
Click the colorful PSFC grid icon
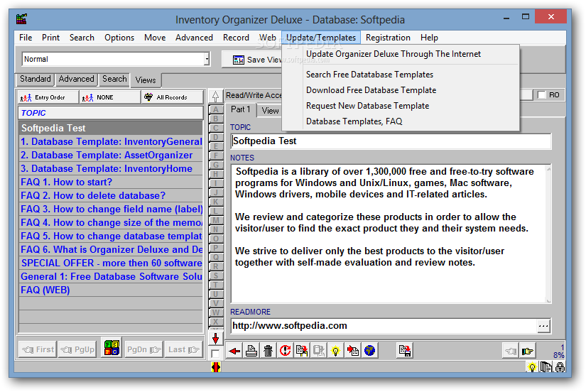click(112, 349)
